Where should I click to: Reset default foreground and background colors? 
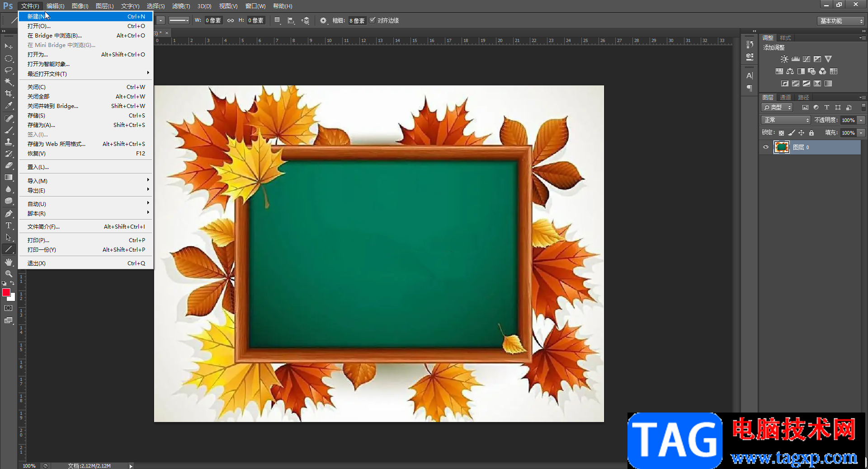4,283
